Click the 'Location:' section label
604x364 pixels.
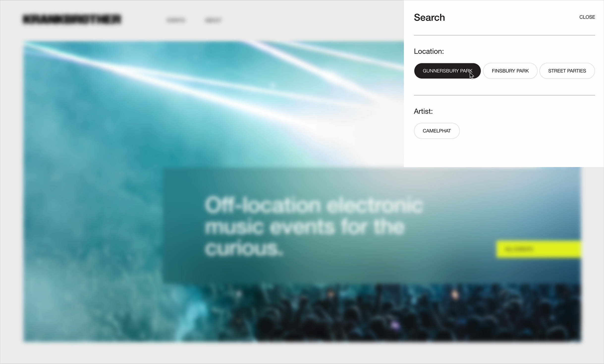pos(429,51)
